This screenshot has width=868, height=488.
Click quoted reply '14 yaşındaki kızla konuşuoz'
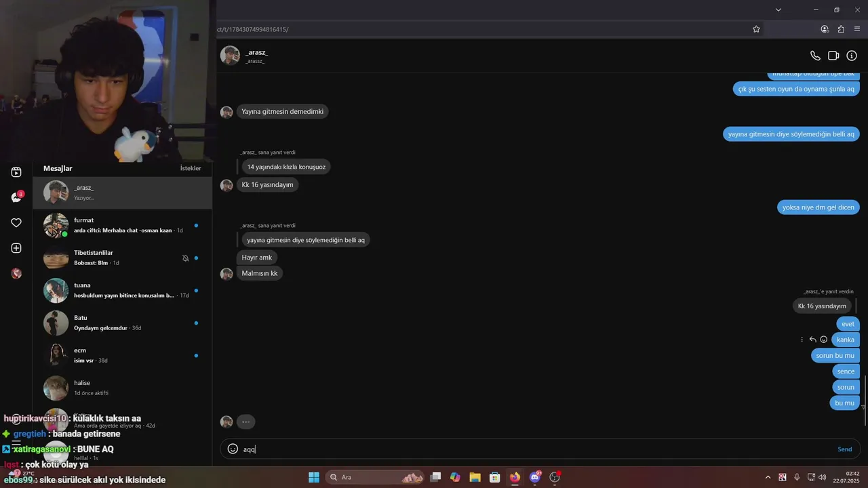click(x=286, y=167)
